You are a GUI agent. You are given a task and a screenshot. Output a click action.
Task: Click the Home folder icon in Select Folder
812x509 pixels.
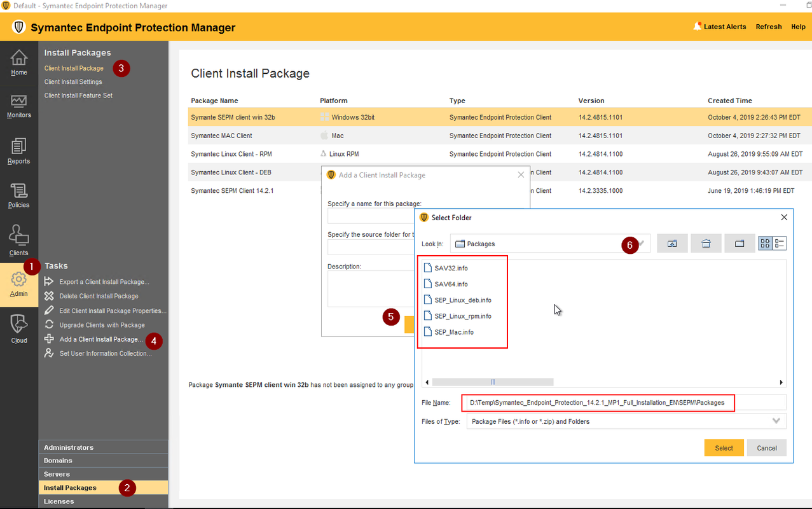[x=706, y=244]
